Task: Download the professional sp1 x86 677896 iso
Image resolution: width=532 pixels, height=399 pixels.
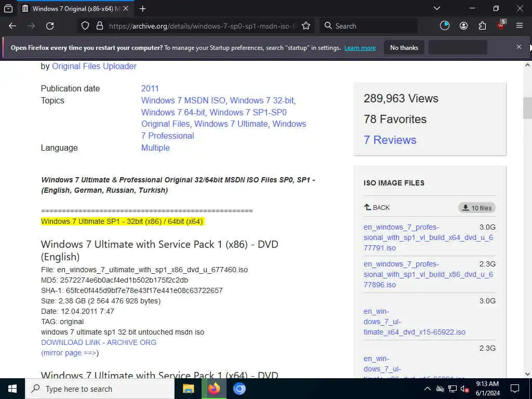Action: [x=428, y=274]
